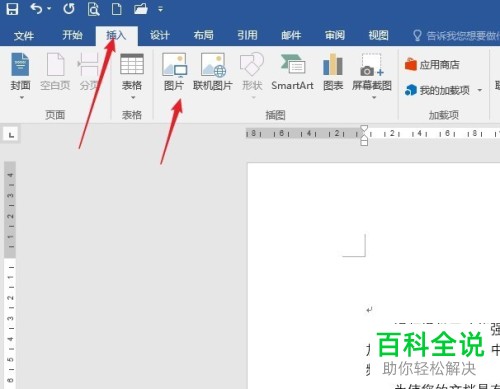Switch to the 审阅 (Review) tab

335,35
